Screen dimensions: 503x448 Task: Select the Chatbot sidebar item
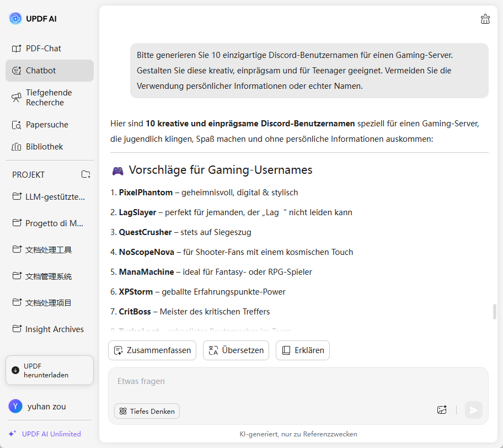(41, 71)
